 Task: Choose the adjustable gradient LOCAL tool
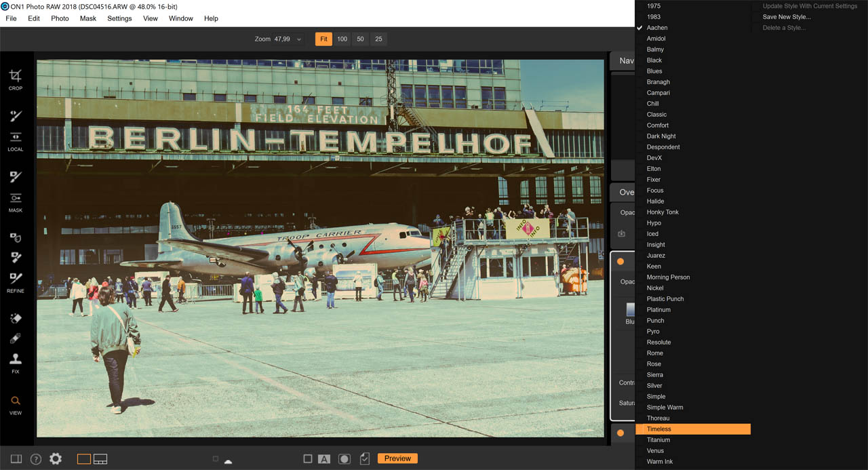coord(16,136)
